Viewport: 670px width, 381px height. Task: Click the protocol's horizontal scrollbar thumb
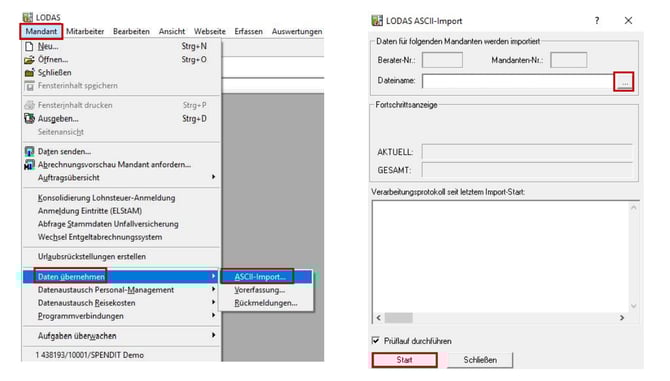398,318
